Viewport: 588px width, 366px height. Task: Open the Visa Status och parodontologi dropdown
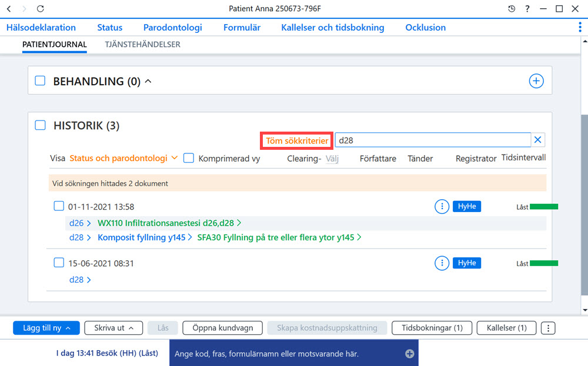[123, 158]
